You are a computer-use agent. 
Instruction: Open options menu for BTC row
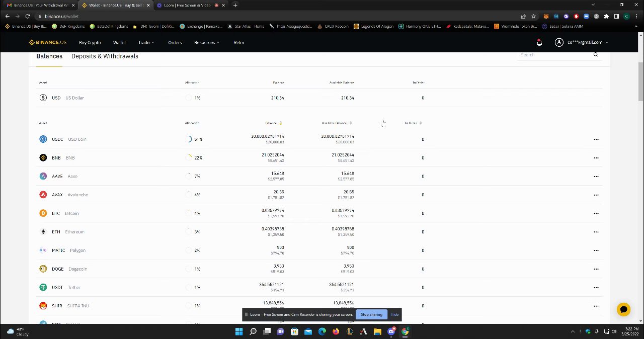click(596, 213)
